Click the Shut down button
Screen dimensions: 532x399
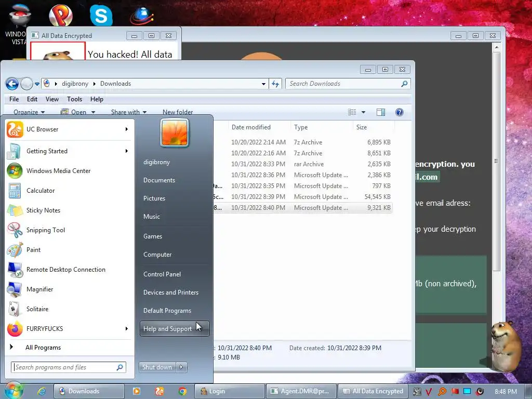point(157,367)
